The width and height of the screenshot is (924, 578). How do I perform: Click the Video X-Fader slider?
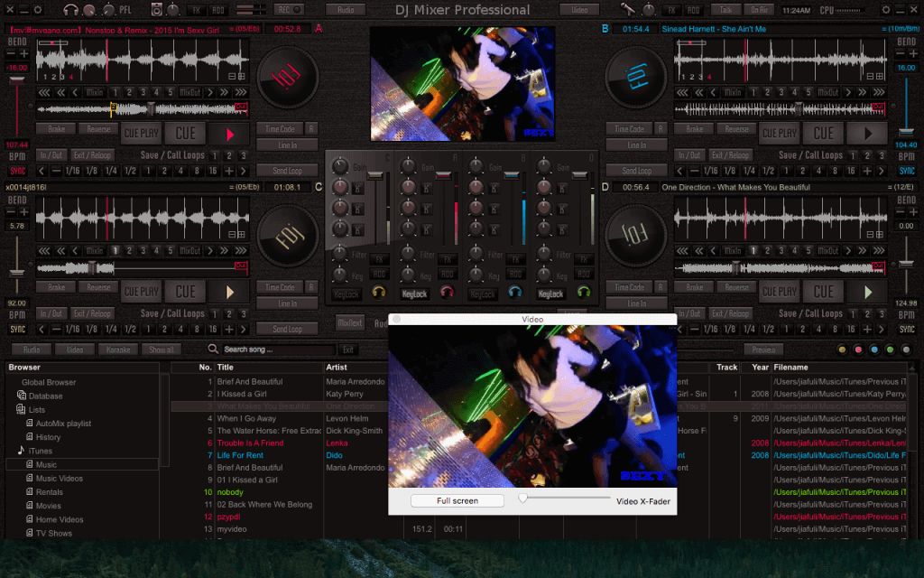tap(522, 498)
